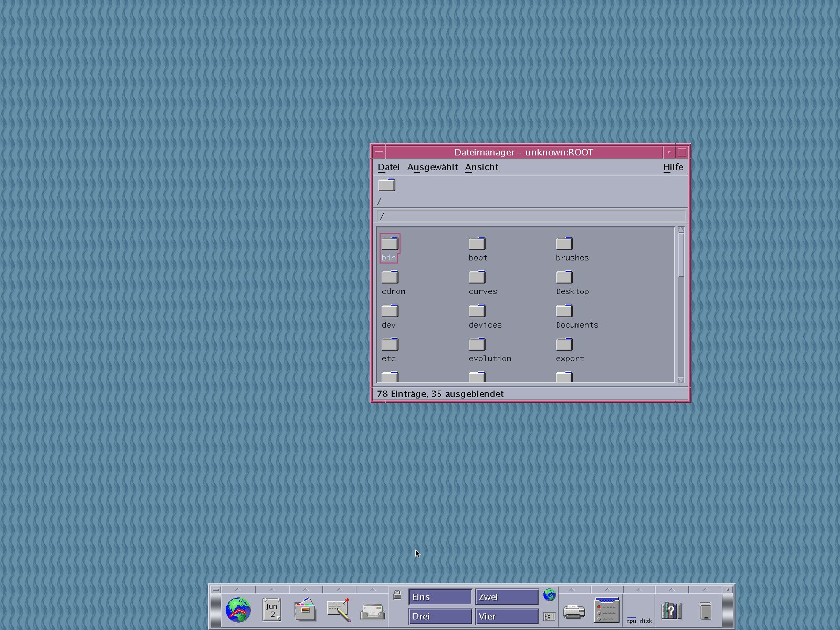Screen dimensions: 840x630
Task: Open the Text Note pencil icon
Action: 339,610
